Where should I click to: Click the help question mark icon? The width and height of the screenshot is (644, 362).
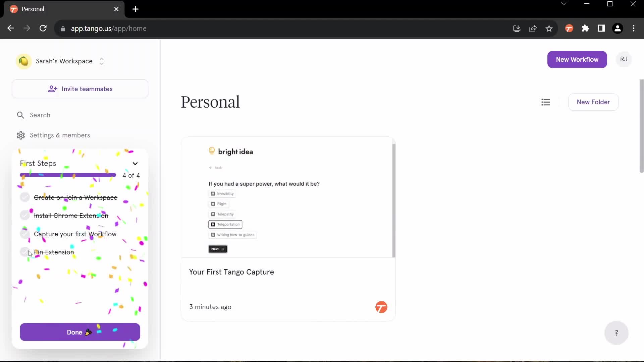(616, 333)
